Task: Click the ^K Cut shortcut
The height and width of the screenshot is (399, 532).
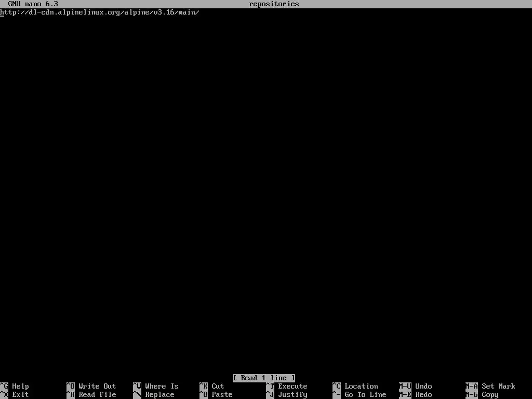Action: click(212, 386)
